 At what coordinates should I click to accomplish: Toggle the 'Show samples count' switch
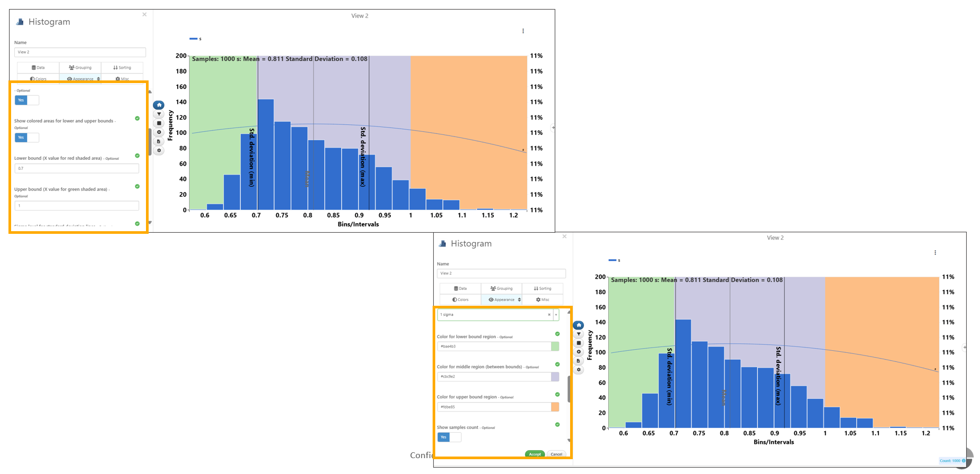point(449,437)
